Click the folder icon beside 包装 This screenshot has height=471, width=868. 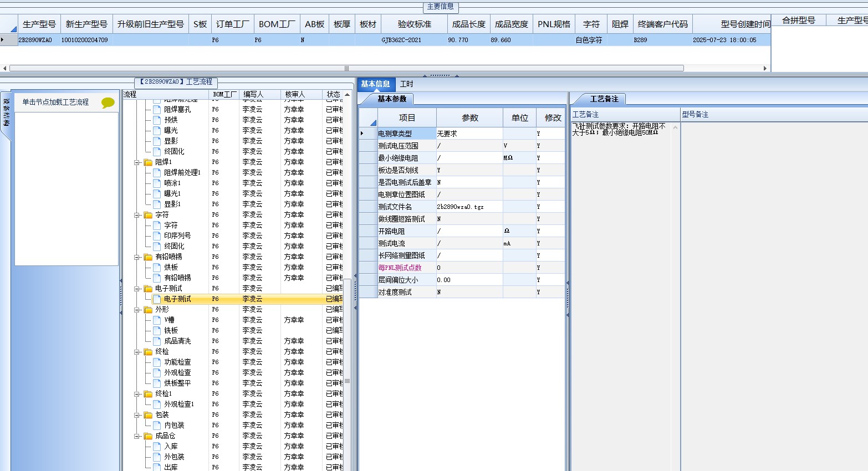[148, 415]
